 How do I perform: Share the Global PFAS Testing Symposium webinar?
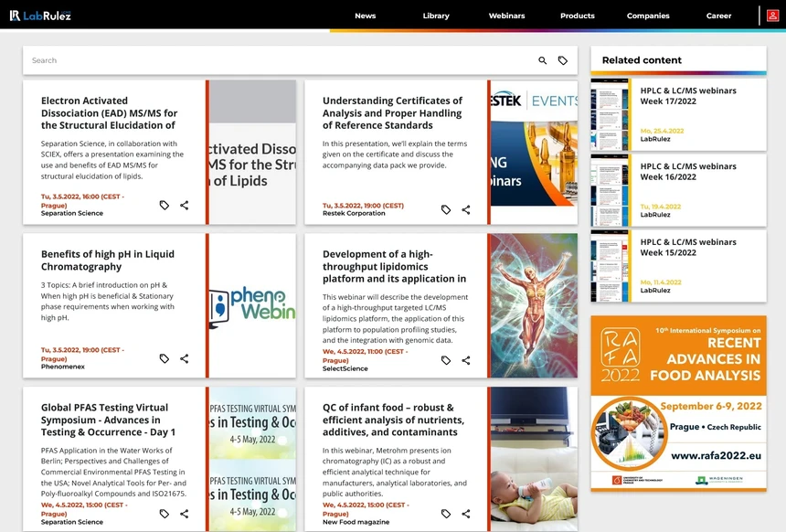(x=185, y=514)
